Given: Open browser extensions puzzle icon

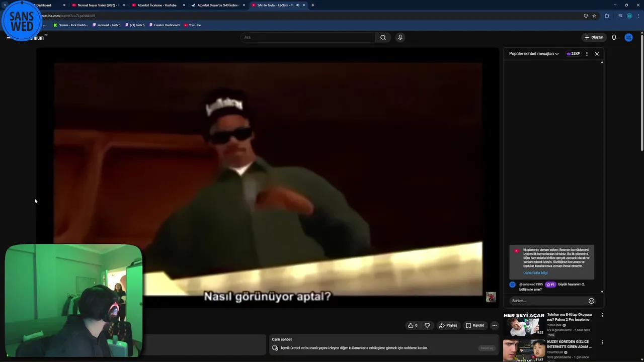Looking at the screenshot, I should pyautogui.click(x=607, y=16).
